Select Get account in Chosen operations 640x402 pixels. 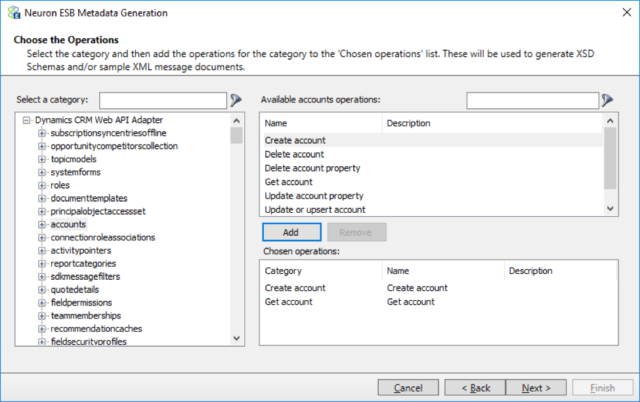tap(438, 302)
